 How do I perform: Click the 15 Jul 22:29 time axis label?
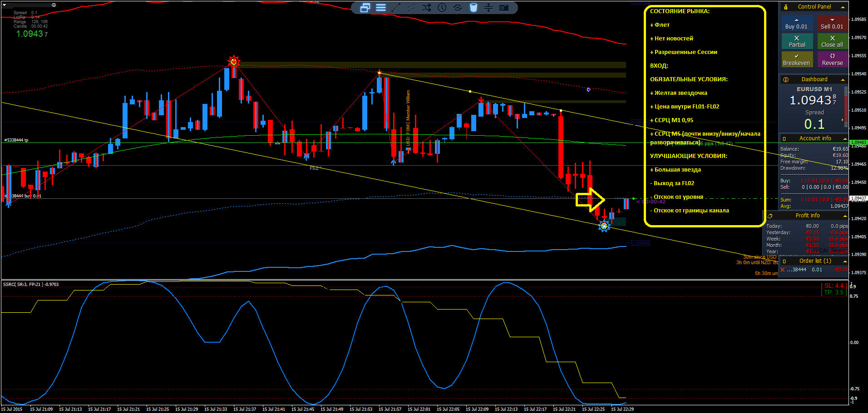[x=622, y=409]
